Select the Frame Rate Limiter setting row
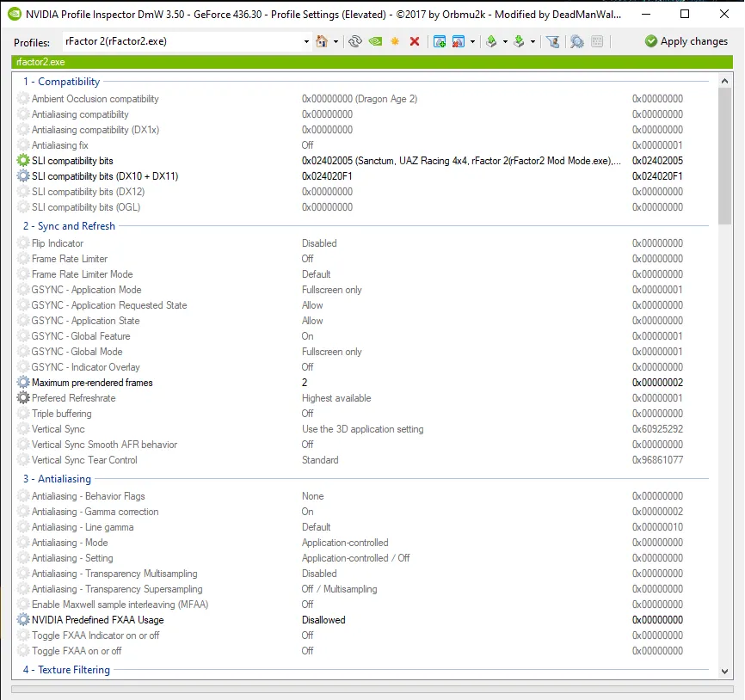This screenshot has width=745, height=700. pyautogui.click(x=70, y=259)
